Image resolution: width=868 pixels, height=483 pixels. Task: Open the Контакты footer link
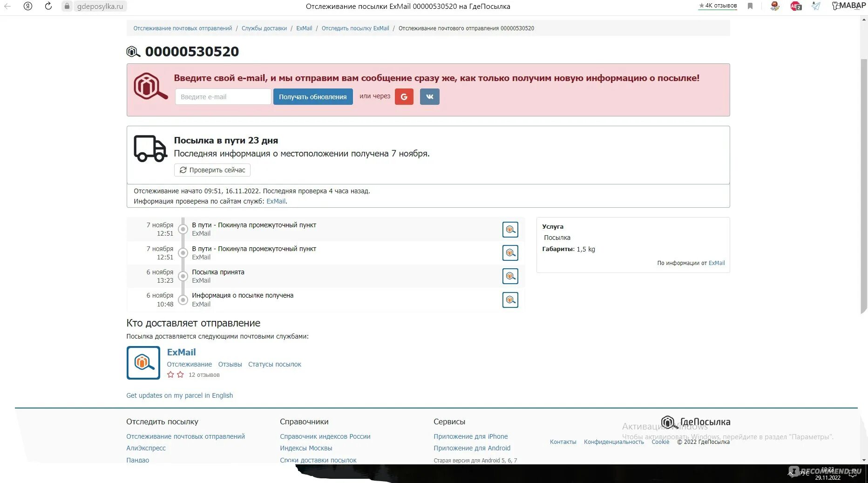[x=563, y=442]
